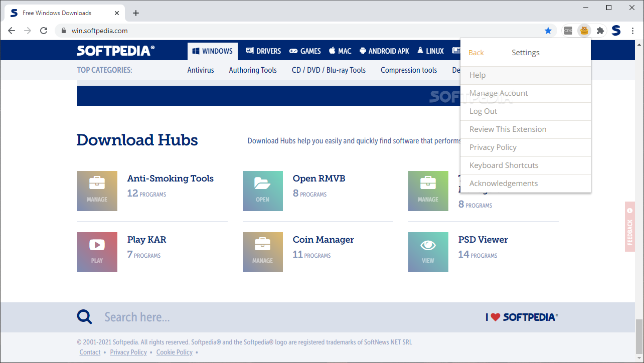Click the site lock icon in address bar

coord(63,31)
